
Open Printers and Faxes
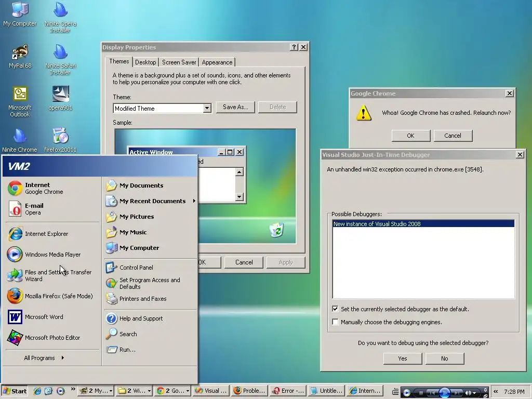click(150, 299)
